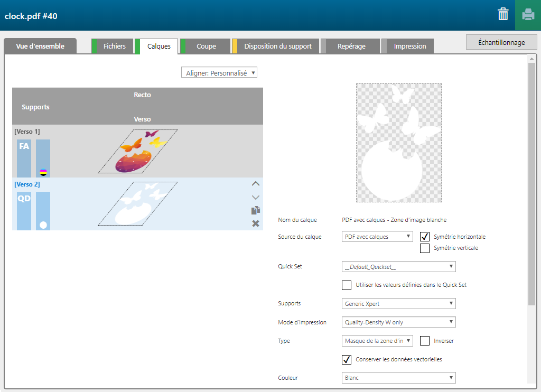Select the [Verso 2] layer label
Viewport: 541px width, 392px height.
27,184
